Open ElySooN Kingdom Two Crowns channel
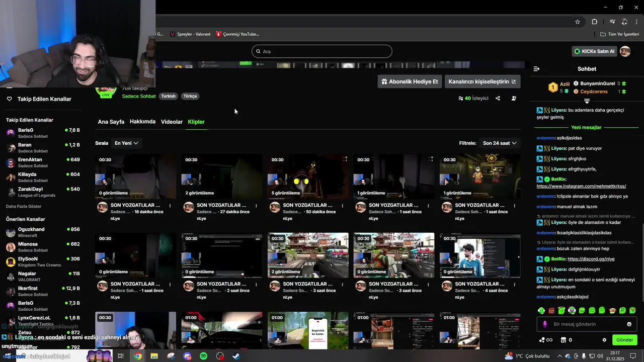The width and height of the screenshot is (644, 362). click(x=43, y=261)
